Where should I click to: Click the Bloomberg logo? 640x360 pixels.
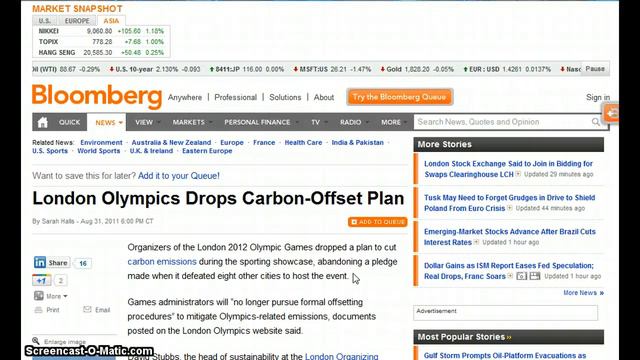tap(97, 96)
